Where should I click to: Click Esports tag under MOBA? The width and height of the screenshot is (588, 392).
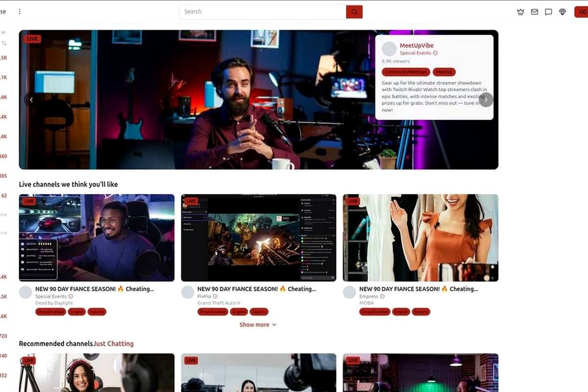[x=421, y=312]
